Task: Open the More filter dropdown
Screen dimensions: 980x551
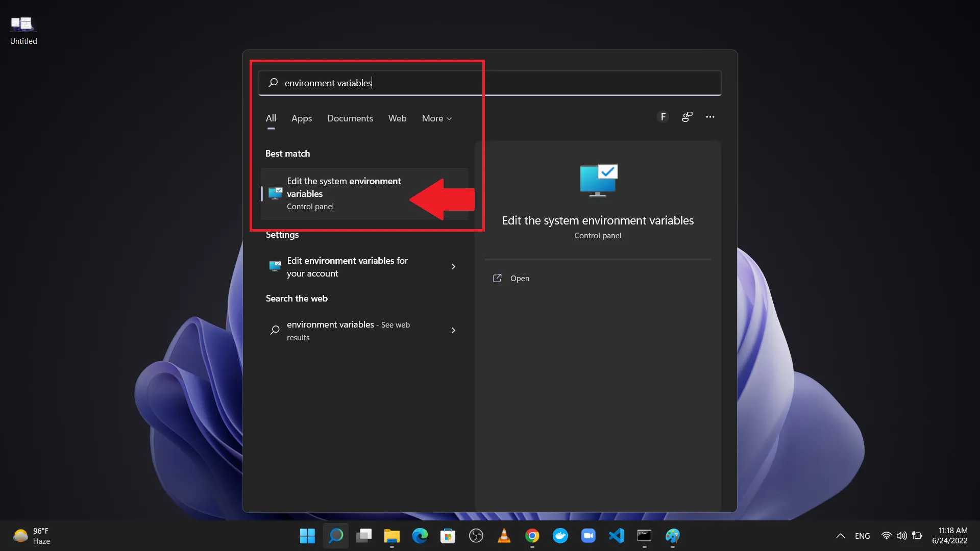Action: [x=437, y=118]
